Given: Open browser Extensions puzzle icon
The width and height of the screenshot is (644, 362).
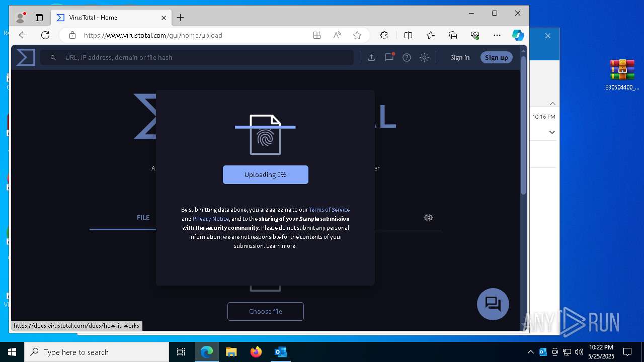Looking at the screenshot, I should pos(384,35).
